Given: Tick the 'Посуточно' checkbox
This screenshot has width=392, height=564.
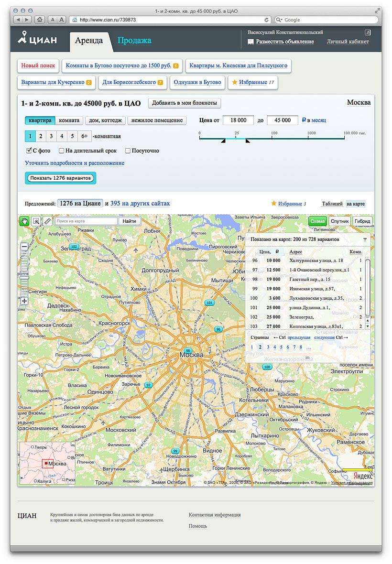Looking at the screenshot, I should point(128,151).
